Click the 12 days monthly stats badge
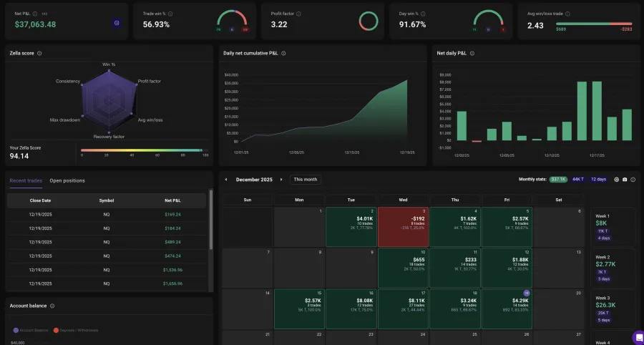Image resolution: width=644 pixels, height=345 pixels. (x=598, y=180)
